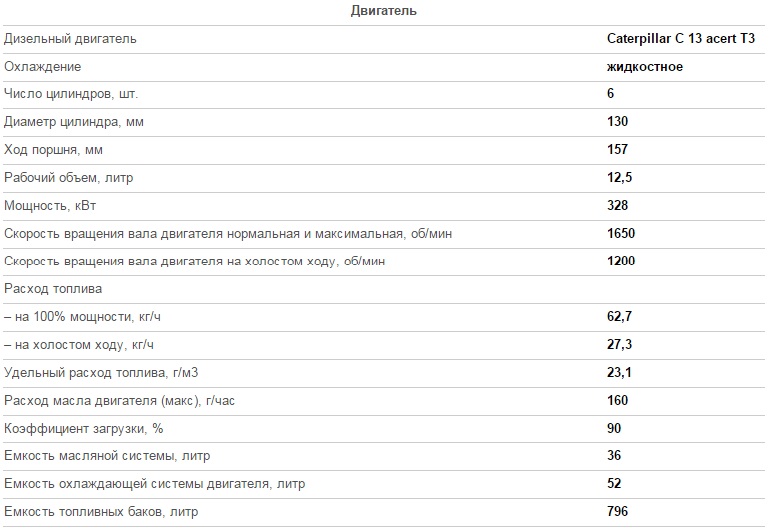This screenshot has width=772, height=528.
Task: Select the Число цилиндров row label
Action: coord(71,94)
